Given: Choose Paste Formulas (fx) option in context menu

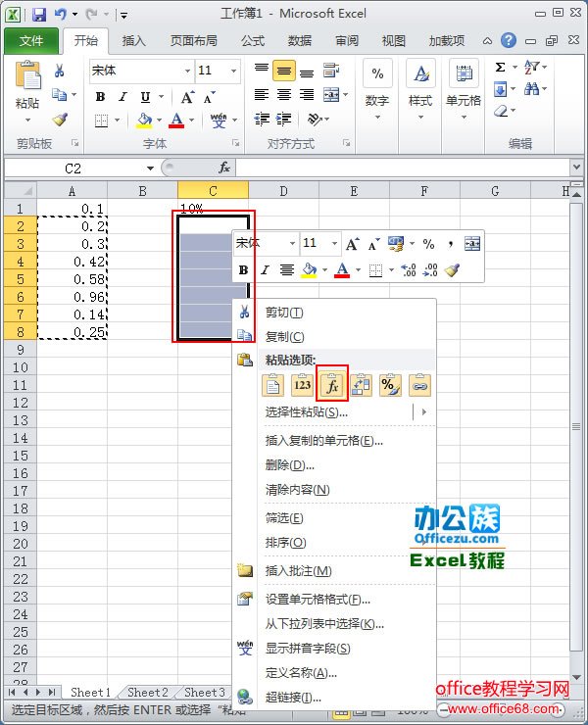Looking at the screenshot, I should (331, 385).
